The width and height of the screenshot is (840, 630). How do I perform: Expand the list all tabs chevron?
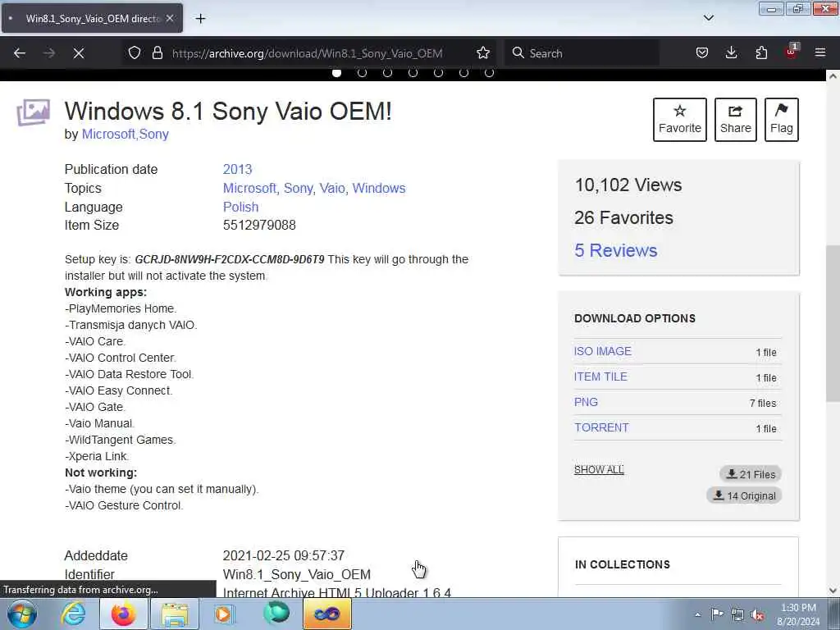point(708,18)
